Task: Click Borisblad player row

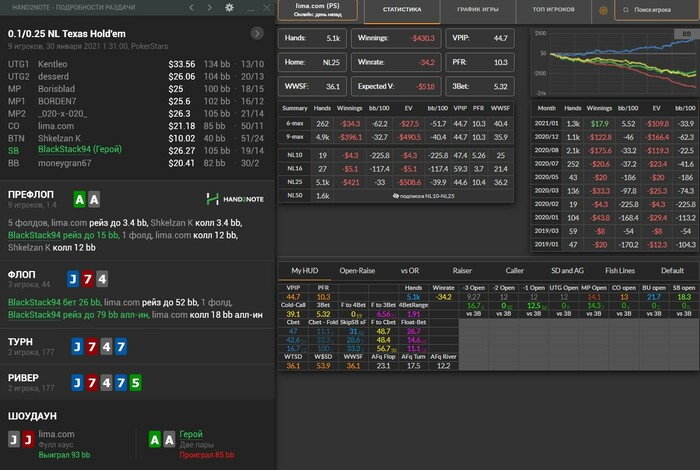Action: (x=136, y=89)
